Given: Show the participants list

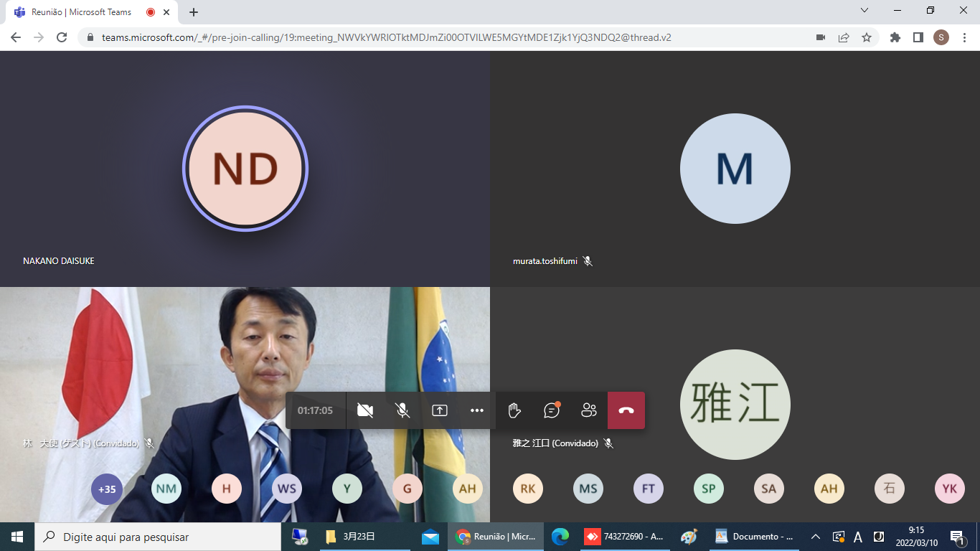Looking at the screenshot, I should (x=589, y=410).
